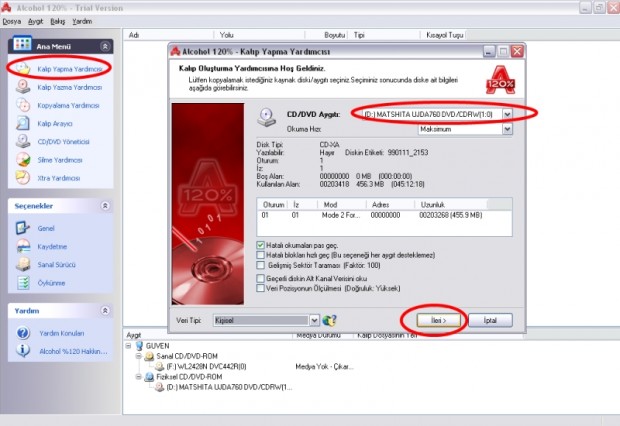The height and width of the screenshot is (426, 620).
Task: Open the CD/DVD Aygıtı device dropdown
Action: point(507,114)
